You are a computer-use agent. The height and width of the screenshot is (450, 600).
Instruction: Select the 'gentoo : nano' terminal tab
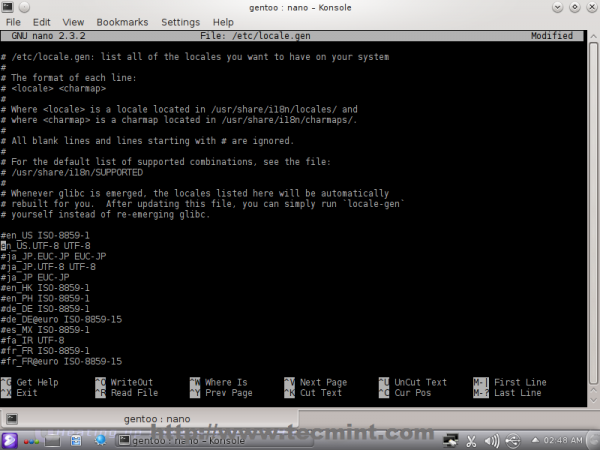(x=157, y=419)
